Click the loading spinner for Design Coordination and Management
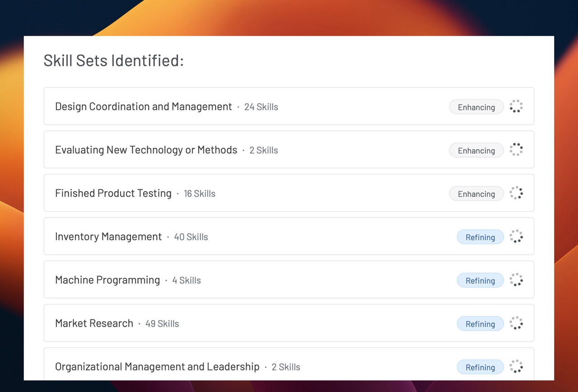The height and width of the screenshot is (392, 578). (516, 106)
